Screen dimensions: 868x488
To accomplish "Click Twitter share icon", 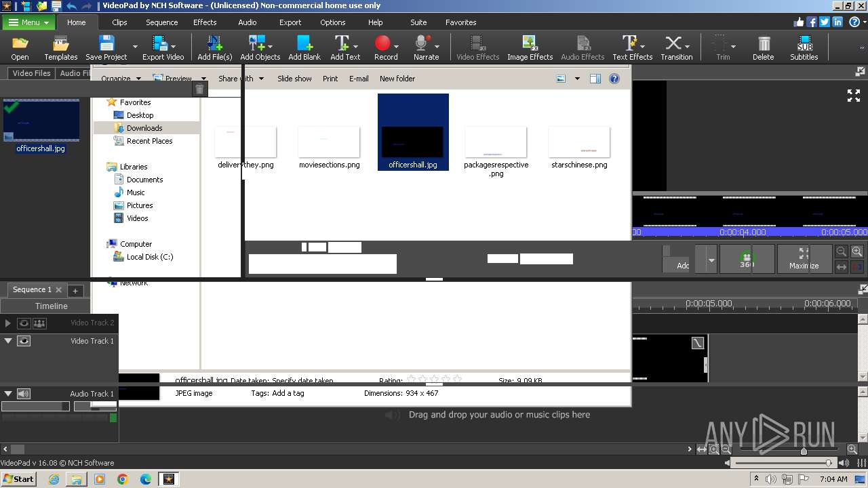I will 825,22.
